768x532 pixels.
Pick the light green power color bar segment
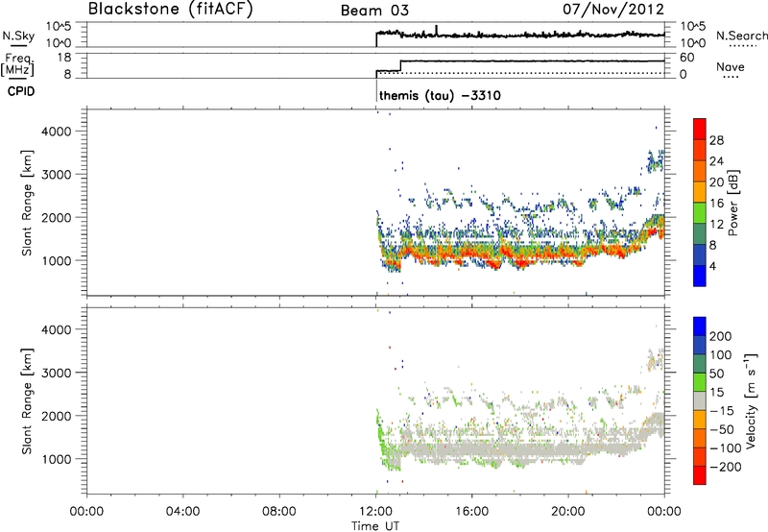click(700, 213)
